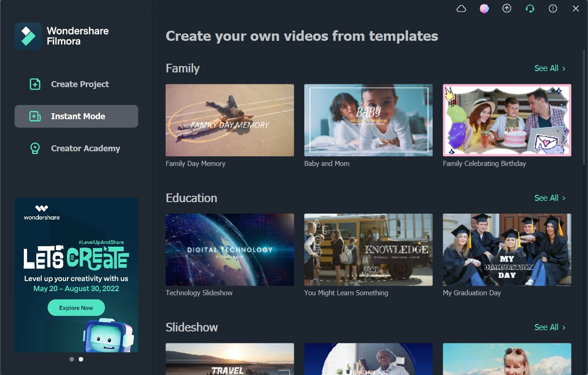
Task: Click the Create Project plus-file icon
Action: pos(35,84)
